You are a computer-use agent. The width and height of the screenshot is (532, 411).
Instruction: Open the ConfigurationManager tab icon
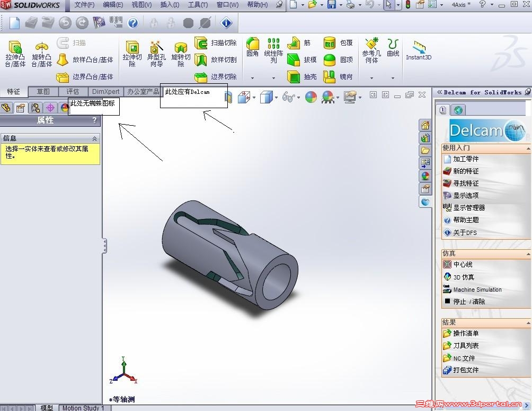pyautogui.click(x=36, y=108)
